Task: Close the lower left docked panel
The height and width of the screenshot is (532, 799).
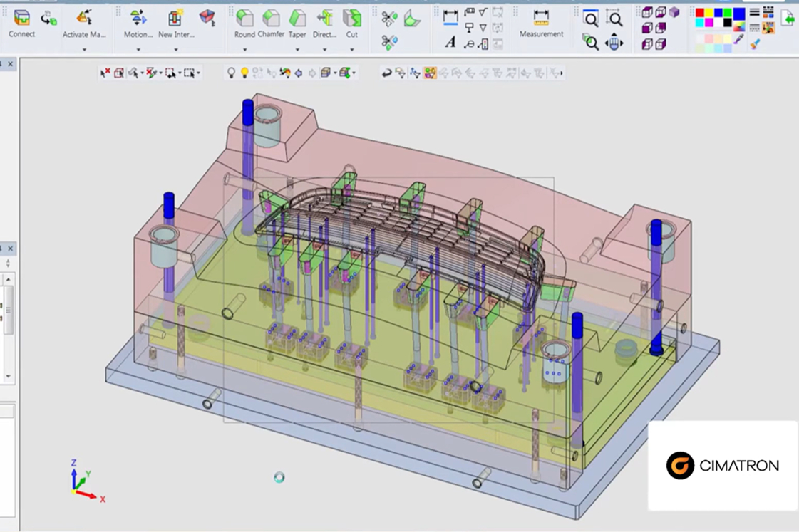Action: [10, 249]
